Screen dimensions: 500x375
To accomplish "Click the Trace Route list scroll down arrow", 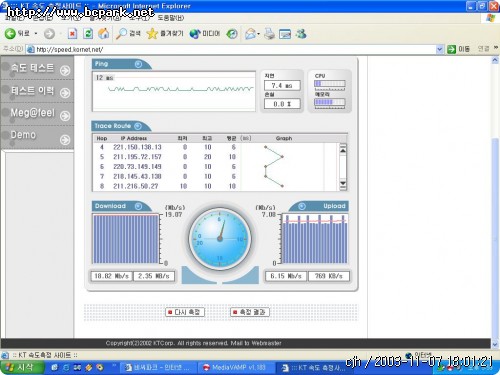I will click(x=343, y=185).
